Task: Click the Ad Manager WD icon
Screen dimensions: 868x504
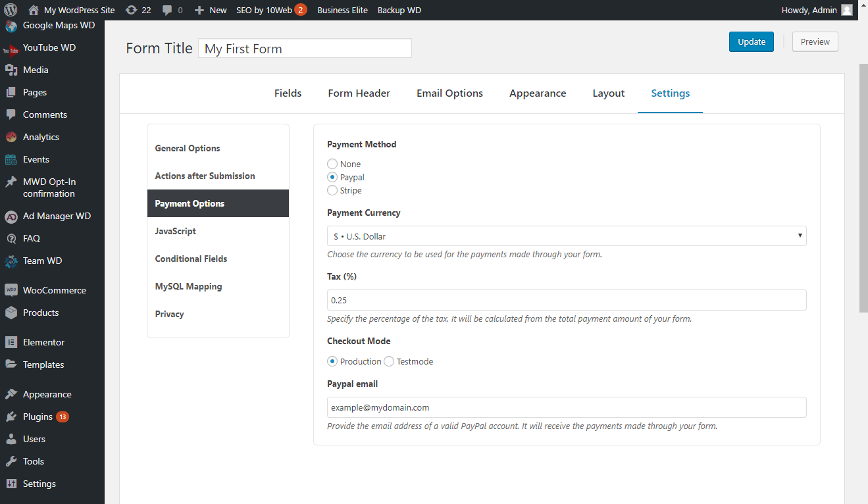Action: pyautogui.click(x=11, y=216)
